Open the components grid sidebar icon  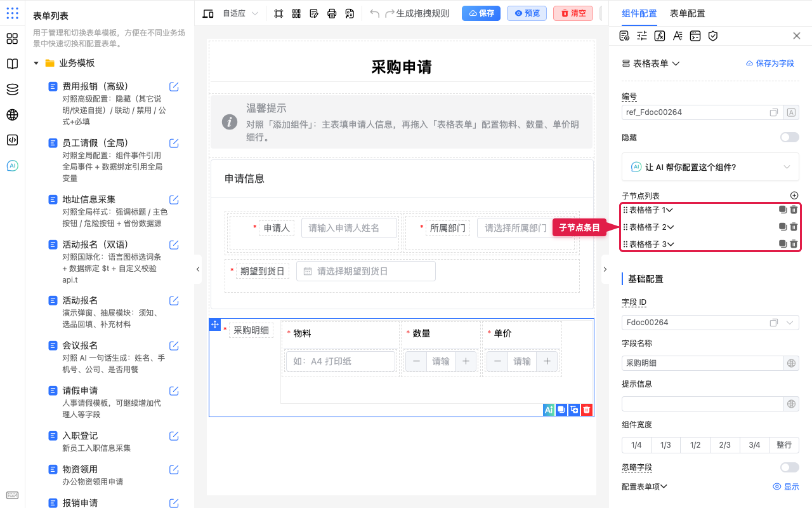coord(12,39)
